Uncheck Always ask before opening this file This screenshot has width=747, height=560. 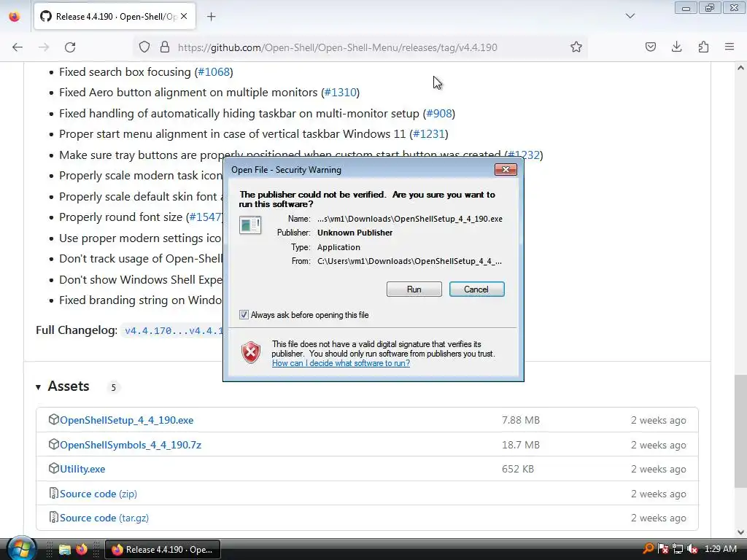point(244,315)
